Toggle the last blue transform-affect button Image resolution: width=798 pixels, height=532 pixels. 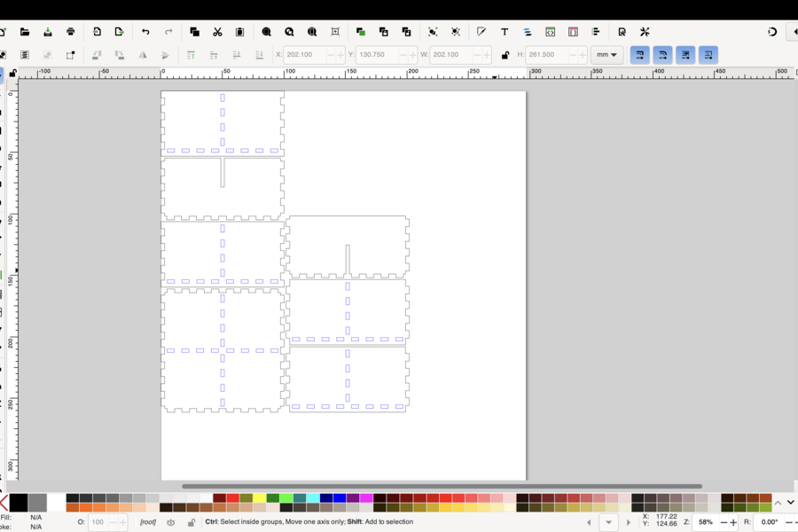tap(708, 55)
